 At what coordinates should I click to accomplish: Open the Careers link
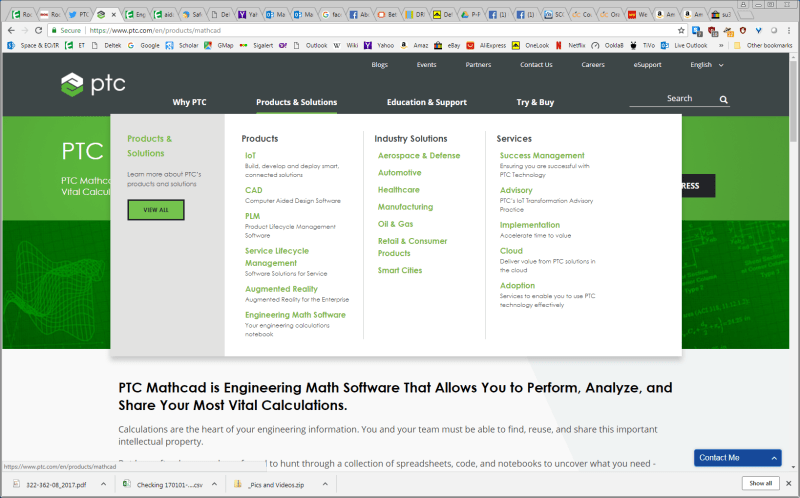593,65
